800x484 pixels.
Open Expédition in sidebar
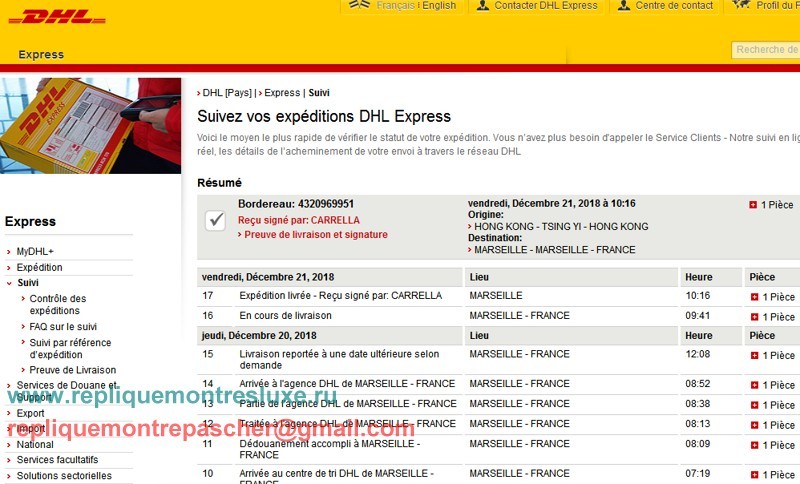tap(39, 267)
